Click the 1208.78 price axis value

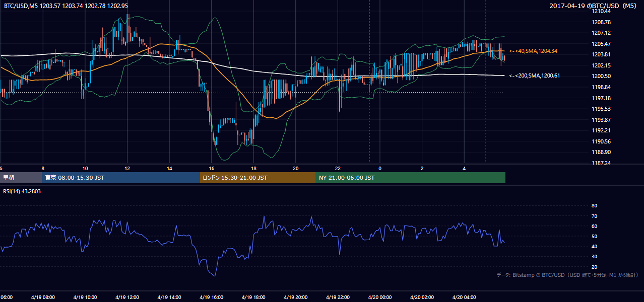(x=602, y=22)
